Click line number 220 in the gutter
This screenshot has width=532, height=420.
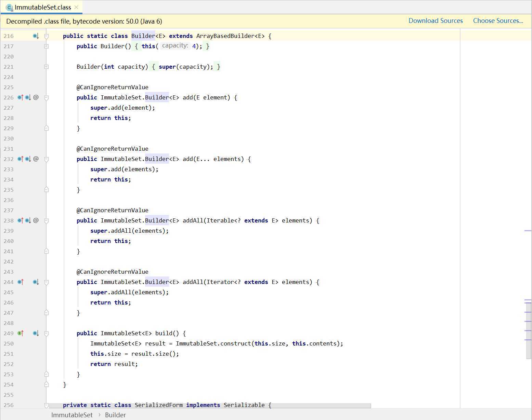pos(9,56)
